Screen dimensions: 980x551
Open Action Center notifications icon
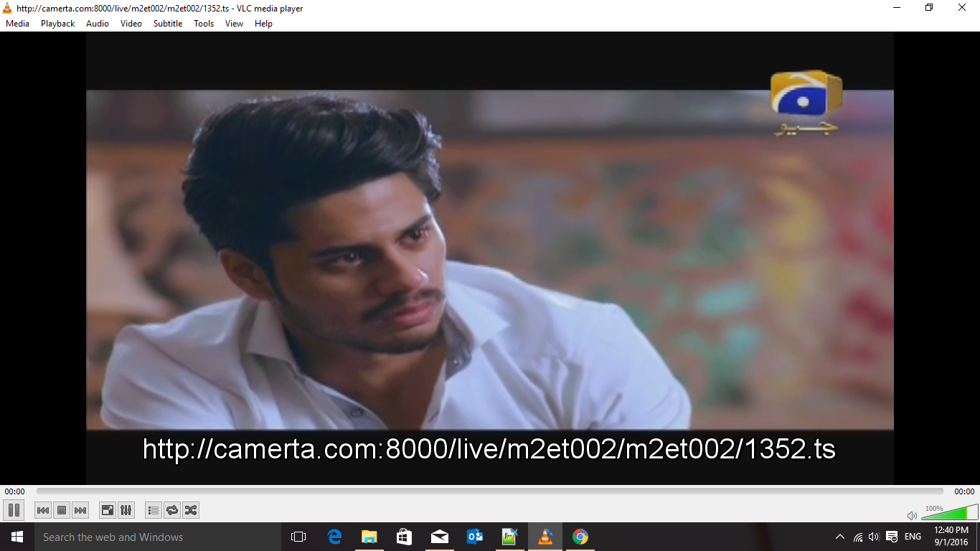click(x=892, y=537)
